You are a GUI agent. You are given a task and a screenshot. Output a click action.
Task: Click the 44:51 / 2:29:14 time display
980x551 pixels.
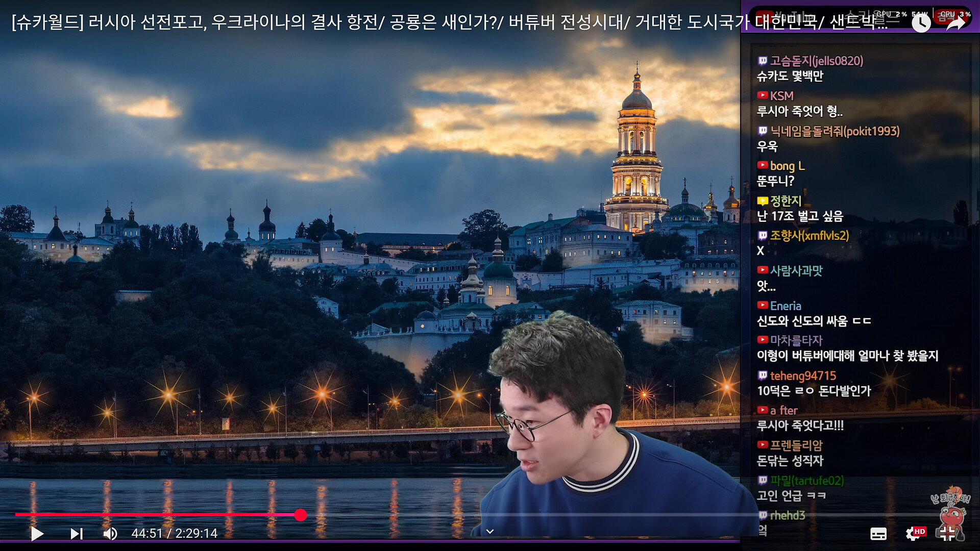pos(175,534)
